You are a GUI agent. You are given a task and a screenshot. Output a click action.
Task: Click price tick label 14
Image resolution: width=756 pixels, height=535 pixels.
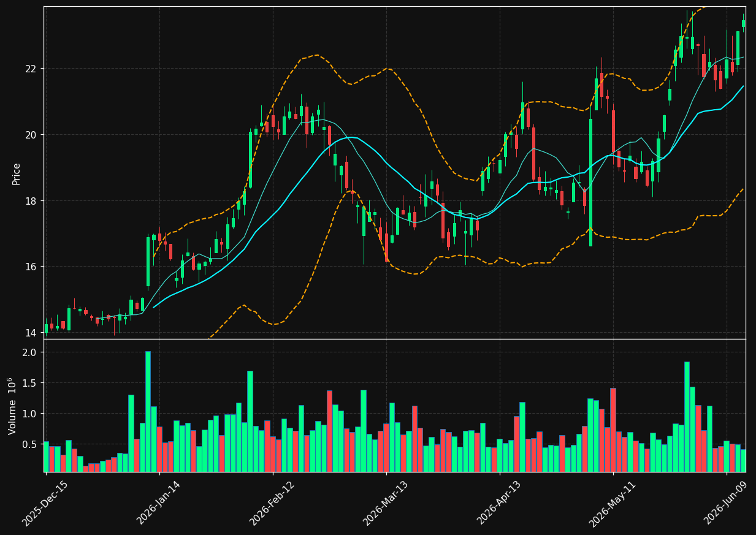click(x=31, y=333)
